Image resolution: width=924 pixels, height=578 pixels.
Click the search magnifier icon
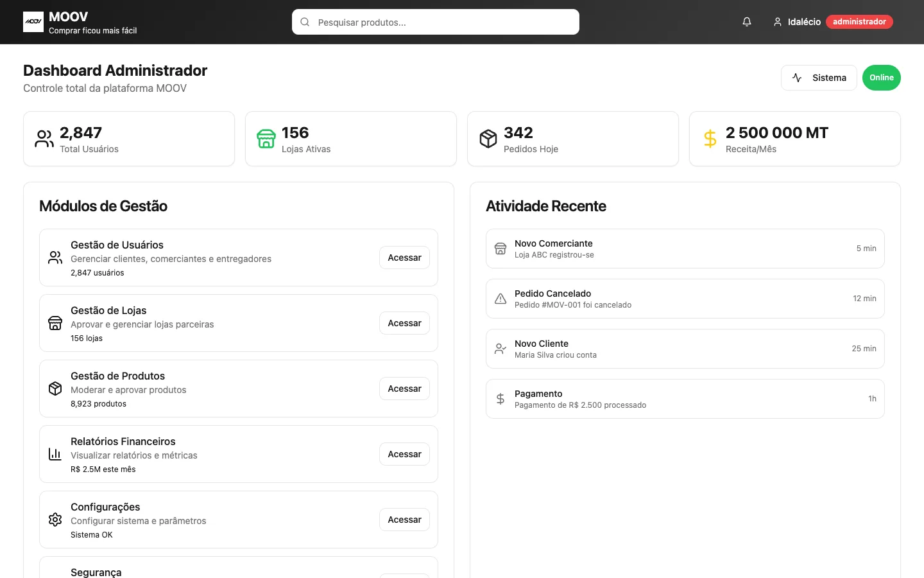[305, 22]
